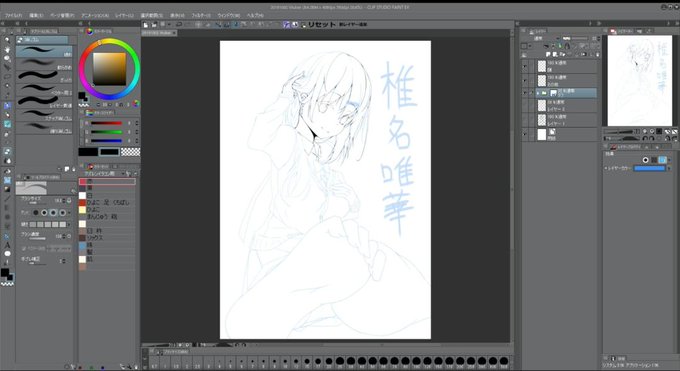The width and height of the screenshot is (680, 371).
Task: Toggle the vector erase checkbox
Action: (24, 249)
